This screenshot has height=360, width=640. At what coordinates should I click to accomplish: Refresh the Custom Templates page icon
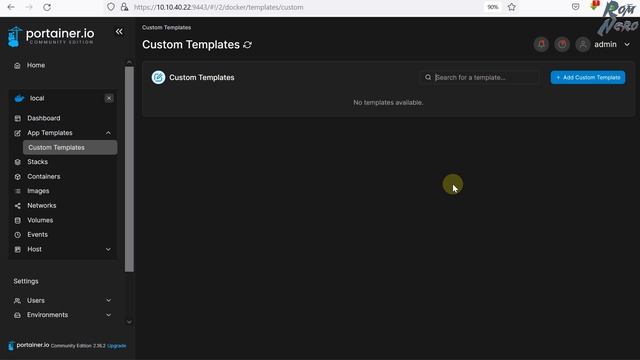pyautogui.click(x=247, y=44)
